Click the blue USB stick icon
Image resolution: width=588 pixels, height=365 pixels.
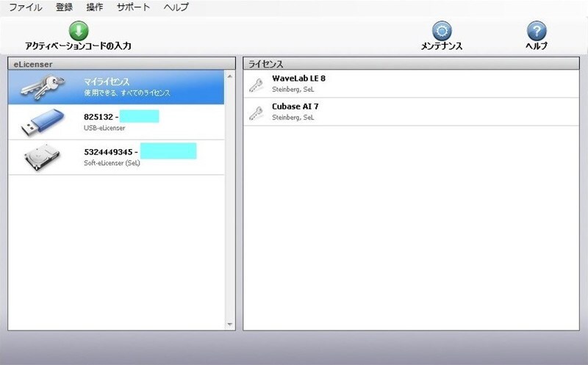click(43, 122)
